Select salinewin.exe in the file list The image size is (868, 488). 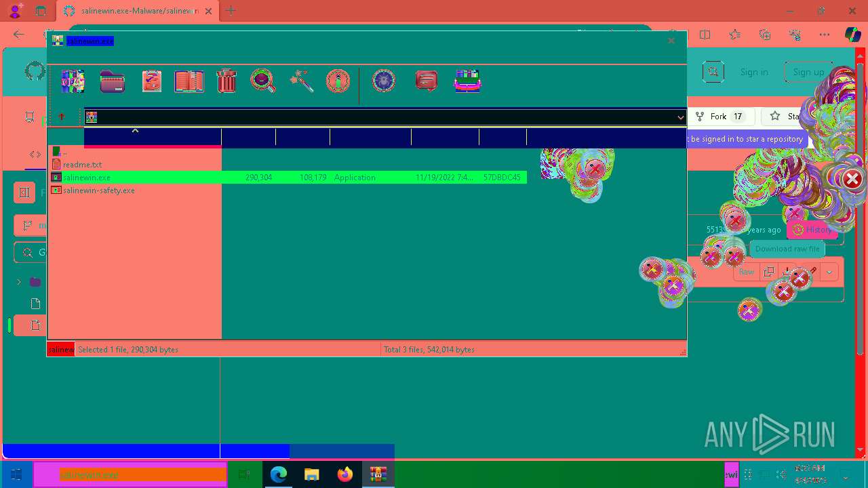click(86, 178)
